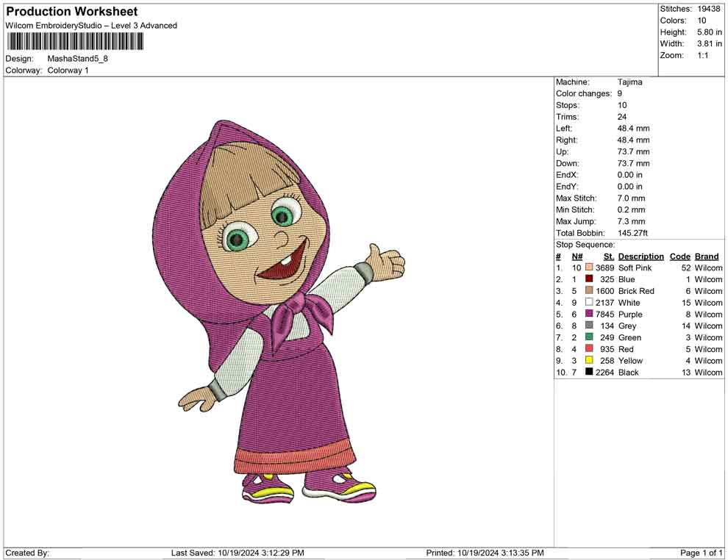
Task: Select the 'Colorway 1' value
Action: pyautogui.click(x=68, y=71)
